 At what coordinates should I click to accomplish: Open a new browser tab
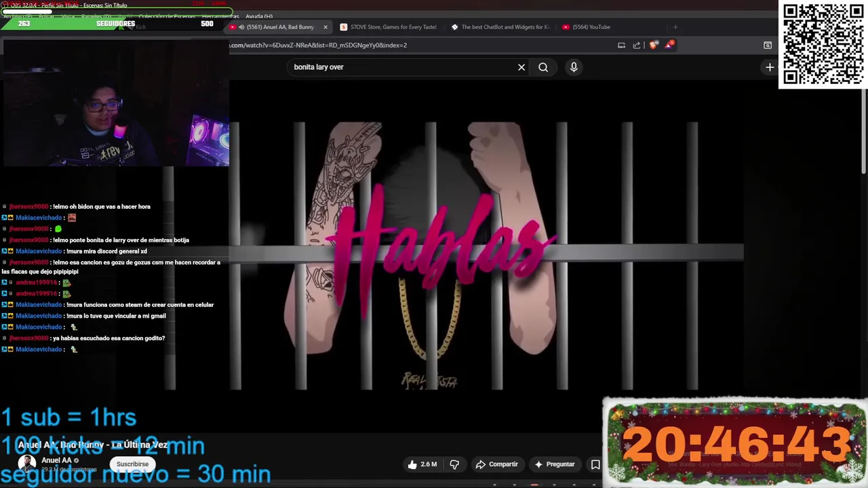[675, 27]
